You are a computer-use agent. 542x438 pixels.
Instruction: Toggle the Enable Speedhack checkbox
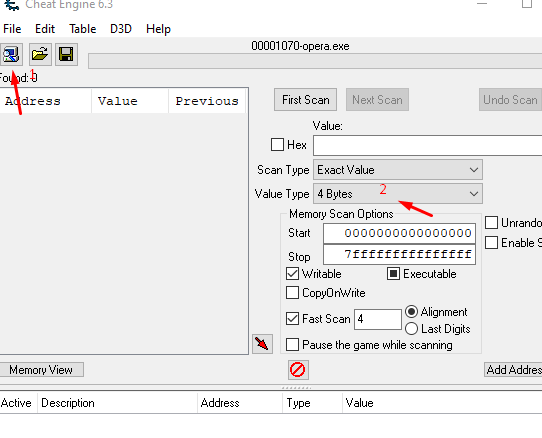pyautogui.click(x=492, y=243)
